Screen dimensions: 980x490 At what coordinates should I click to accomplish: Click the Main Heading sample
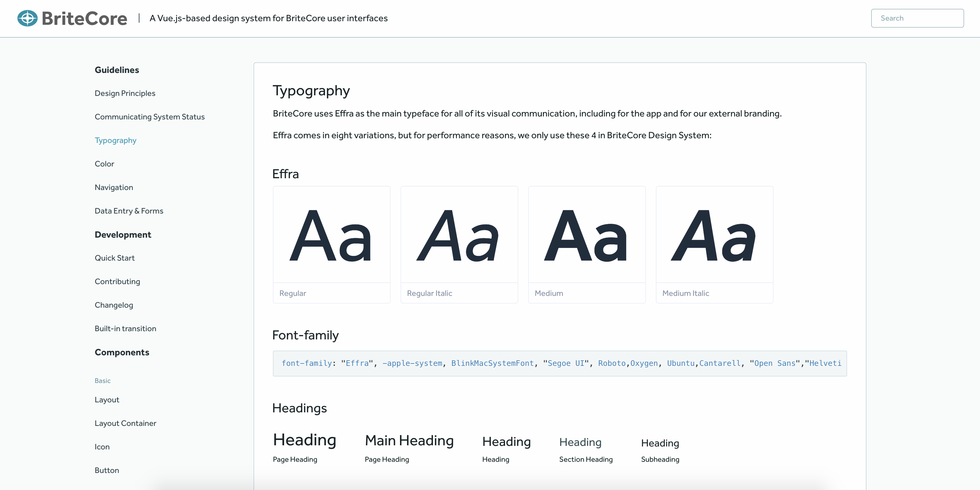(x=409, y=441)
